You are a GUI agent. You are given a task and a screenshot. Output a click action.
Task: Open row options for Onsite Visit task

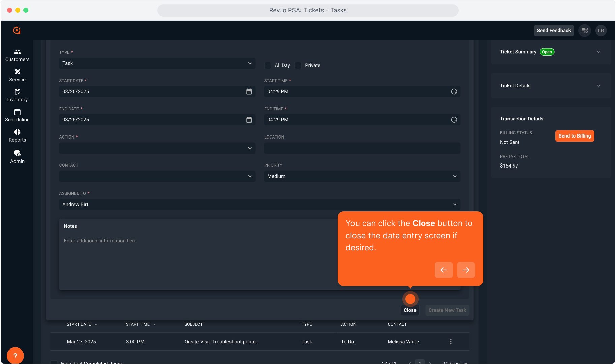pos(451,342)
